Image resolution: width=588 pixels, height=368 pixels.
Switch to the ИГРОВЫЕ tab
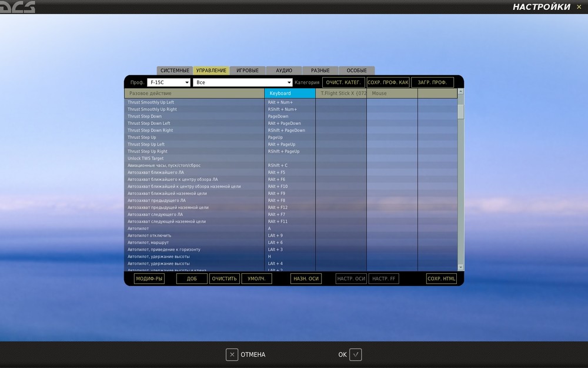(x=247, y=69)
